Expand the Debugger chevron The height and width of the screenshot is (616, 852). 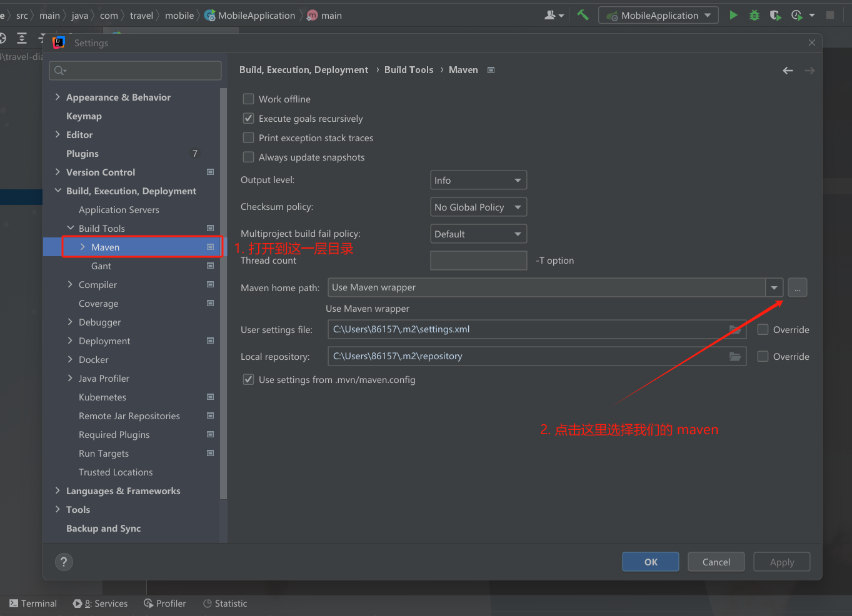point(70,322)
